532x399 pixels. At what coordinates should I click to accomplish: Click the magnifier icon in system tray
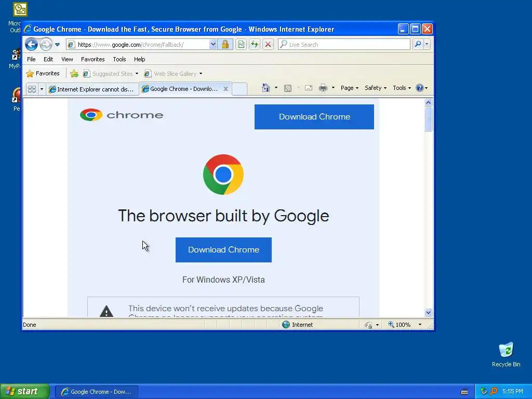494,391
